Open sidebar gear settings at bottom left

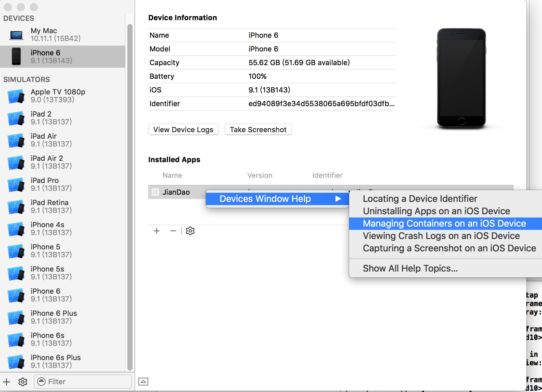click(x=23, y=382)
